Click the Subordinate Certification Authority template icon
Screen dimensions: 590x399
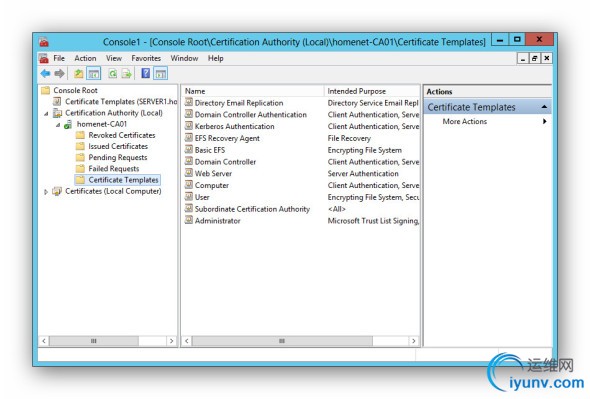coord(189,209)
